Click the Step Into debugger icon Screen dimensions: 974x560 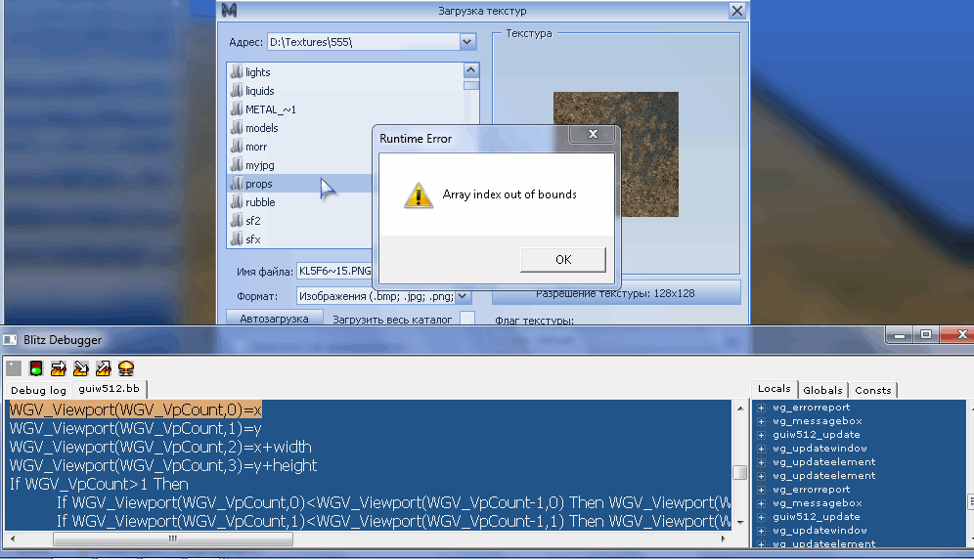tap(80, 368)
